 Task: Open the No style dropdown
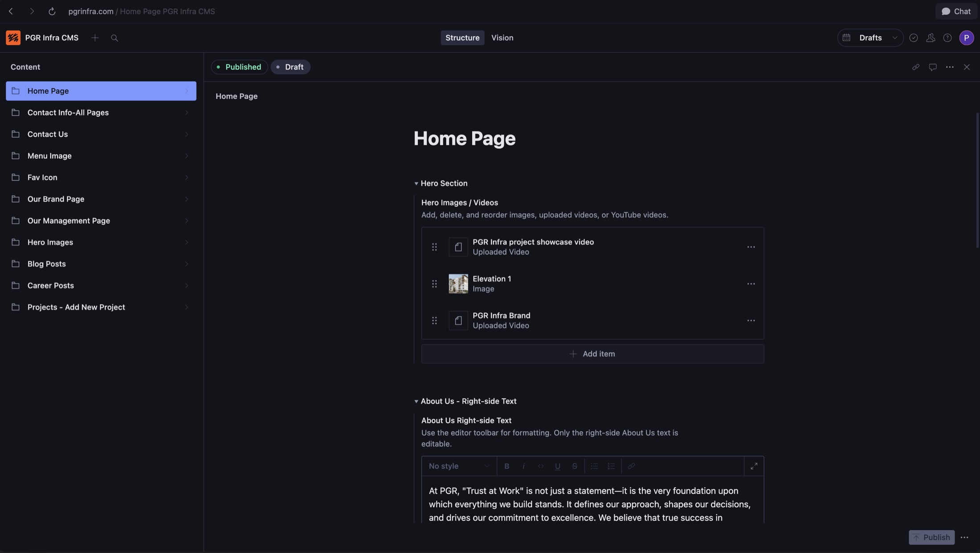click(459, 466)
